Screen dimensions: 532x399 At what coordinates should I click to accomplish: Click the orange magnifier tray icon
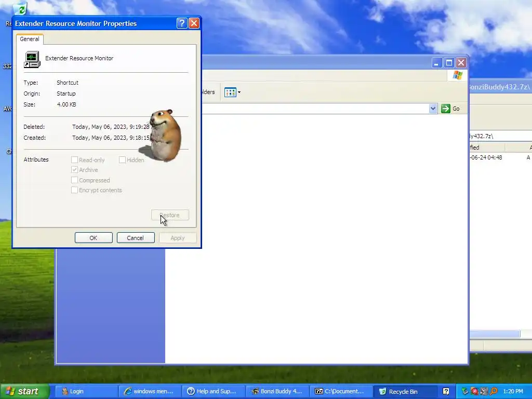pos(494,391)
